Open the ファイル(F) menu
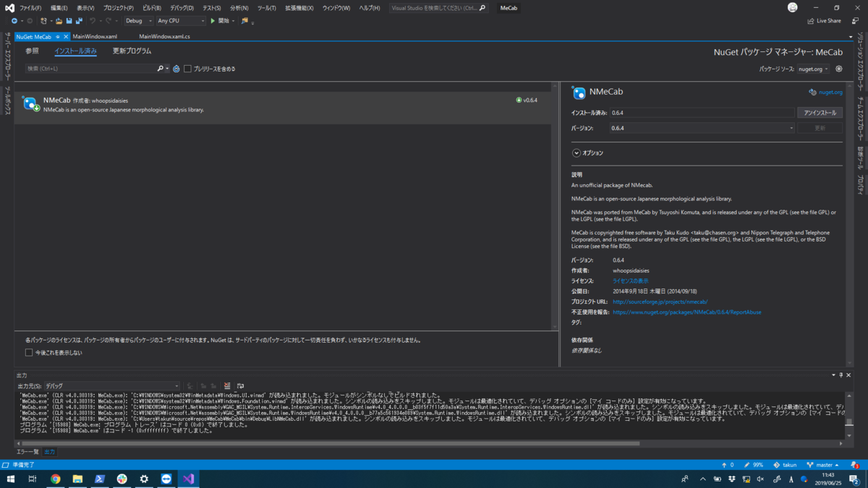 (30, 8)
